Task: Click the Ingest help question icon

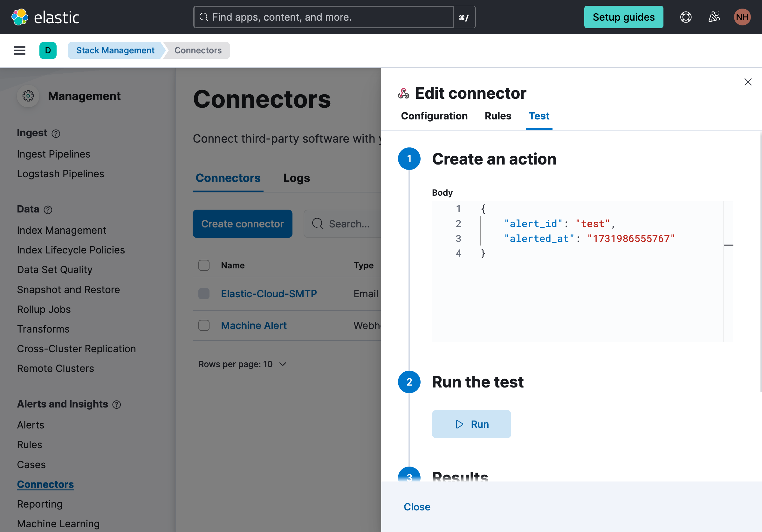Action: click(x=56, y=133)
